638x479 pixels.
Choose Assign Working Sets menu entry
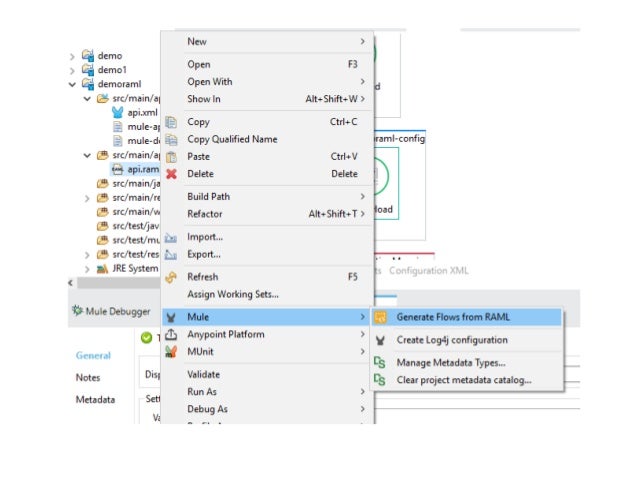tap(267, 294)
